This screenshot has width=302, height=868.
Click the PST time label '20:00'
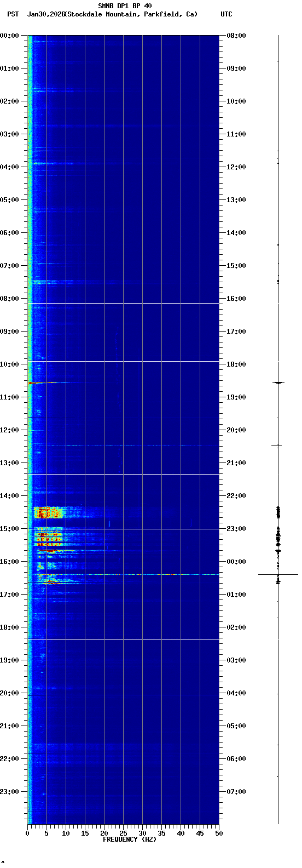pyautogui.click(x=9, y=693)
